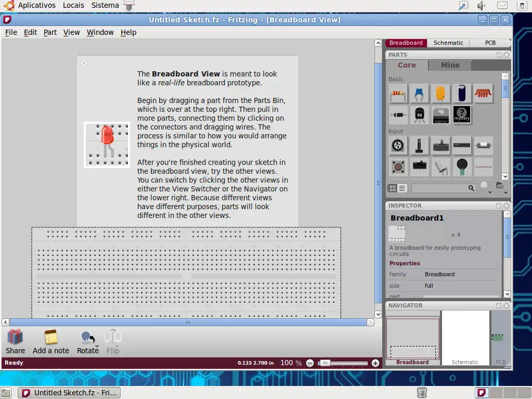Image resolution: width=532 pixels, height=399 pixels.
Task: Pick the long black DIP switch part
Action: click(462, 146)
